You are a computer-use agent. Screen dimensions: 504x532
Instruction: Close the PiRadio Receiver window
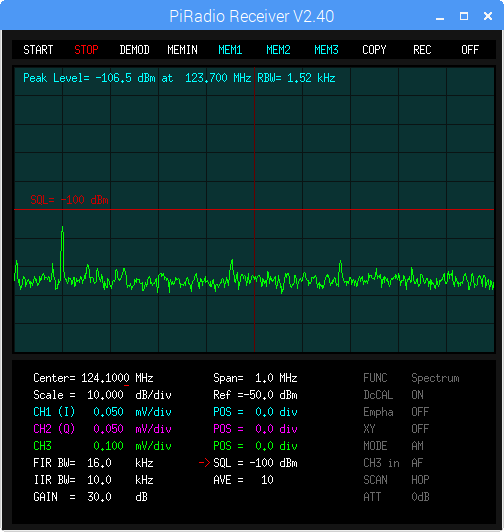pos(488,16)
